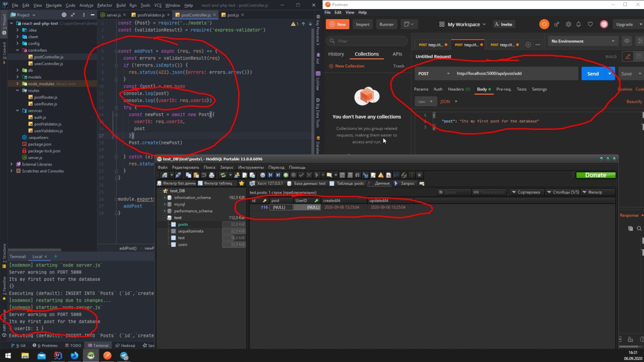
Task: Open the View menu in Postman
Action: click(350, 12)
